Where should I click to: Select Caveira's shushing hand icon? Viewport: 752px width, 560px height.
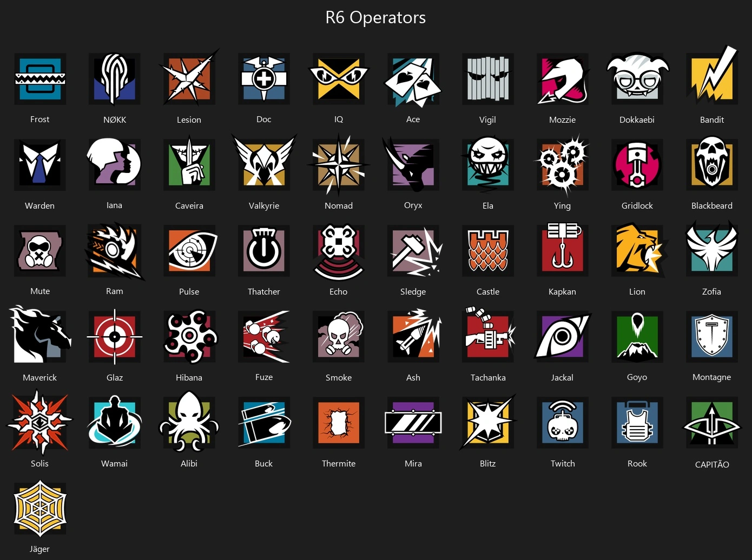(189, 164)
